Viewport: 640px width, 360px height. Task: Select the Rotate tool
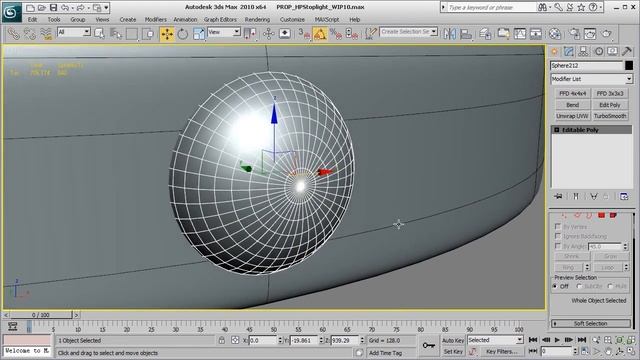pyautogui.click(x=182, y=34)
